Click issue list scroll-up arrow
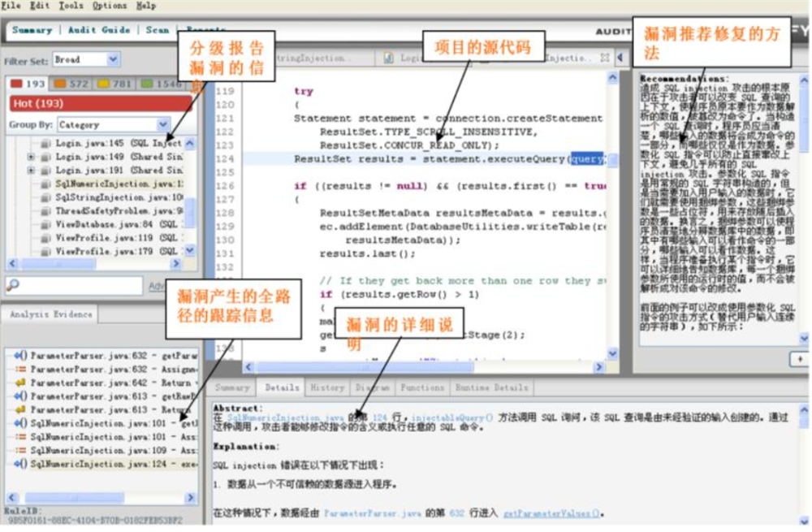Viewport: 812px width, 532px height. click(x=190, y=143)
